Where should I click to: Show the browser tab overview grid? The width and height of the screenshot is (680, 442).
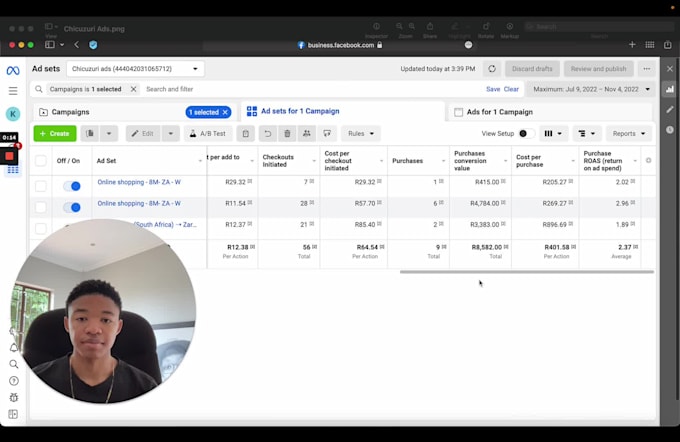click(650, 45)
